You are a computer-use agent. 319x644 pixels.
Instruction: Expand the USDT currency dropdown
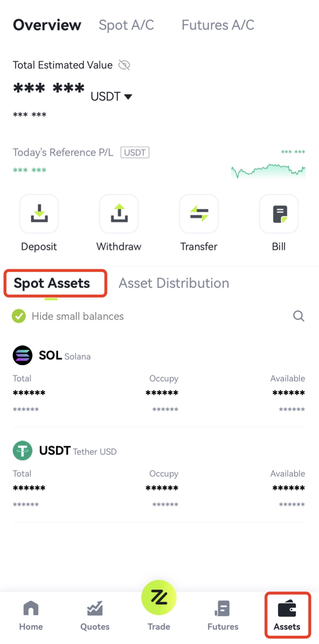pos(111,96)
